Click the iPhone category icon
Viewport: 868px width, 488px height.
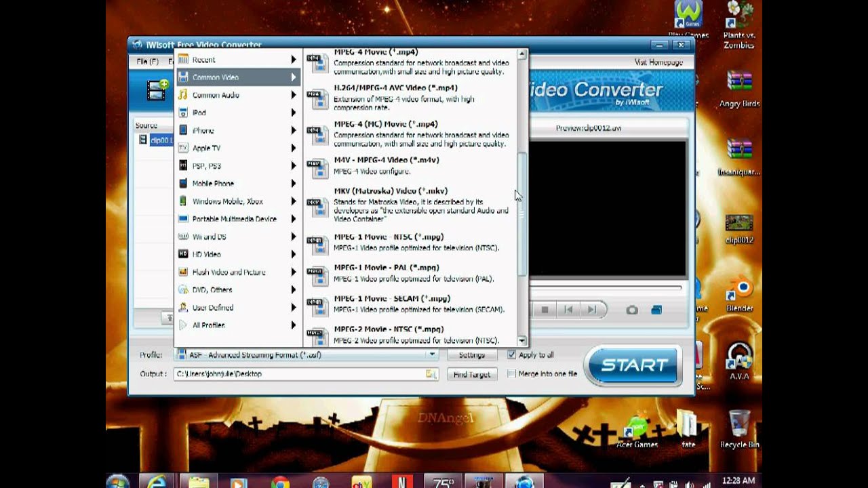[183, 130]
